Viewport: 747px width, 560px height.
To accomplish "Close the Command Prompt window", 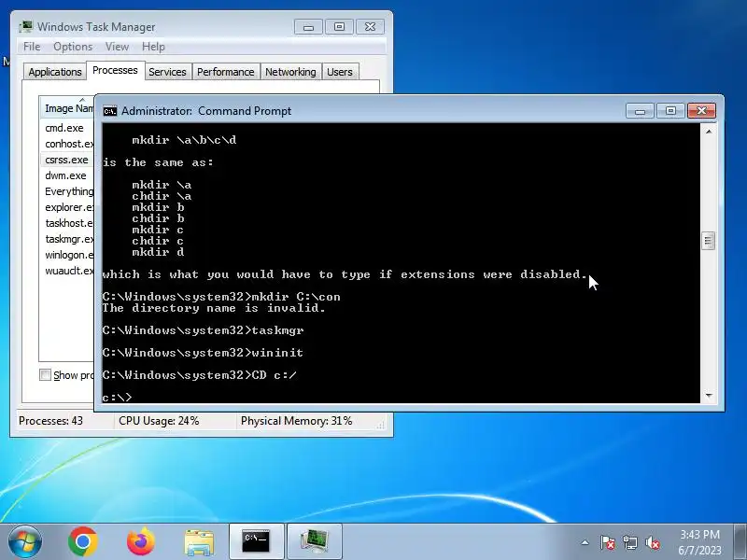I will click(701, 111).
